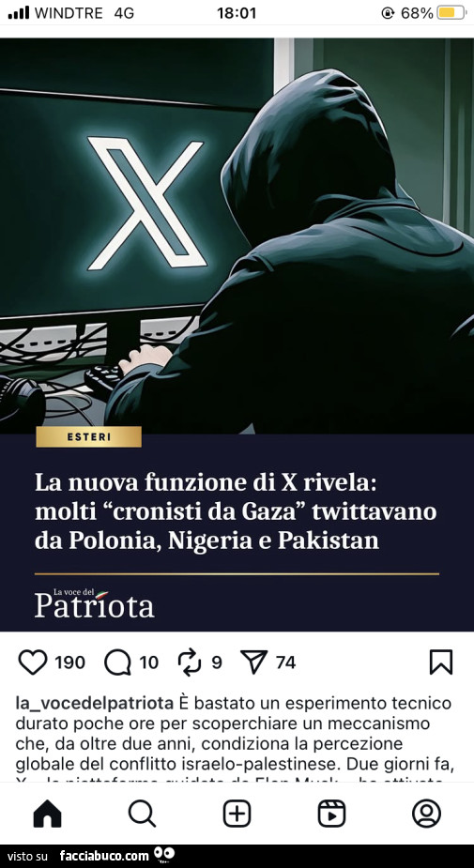Screen dimensions: 474x868
Task: Open comments via the speech bubble icon
Action: tap(117, 662)
